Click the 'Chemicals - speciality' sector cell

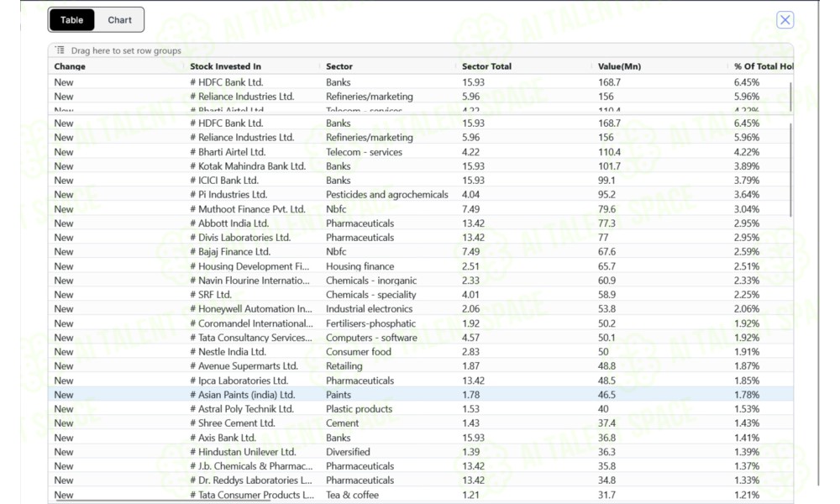(370, 295)
